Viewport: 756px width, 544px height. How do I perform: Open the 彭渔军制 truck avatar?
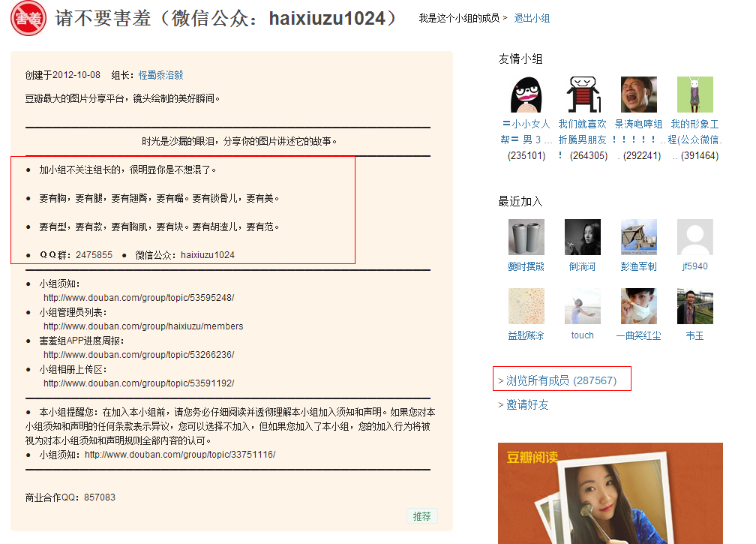[639, 237]
